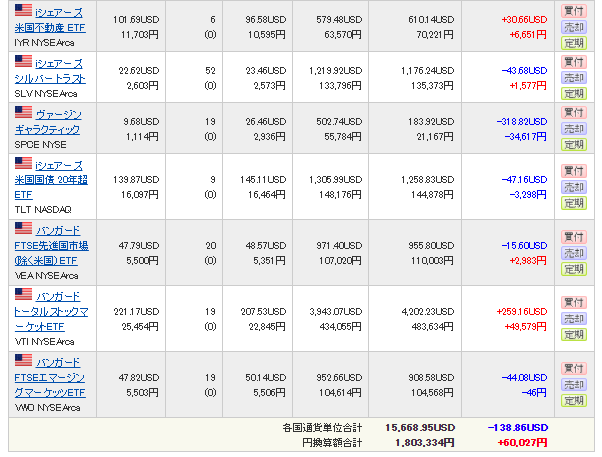Click the 売却 button in the SPCE row

click(574, 128)
